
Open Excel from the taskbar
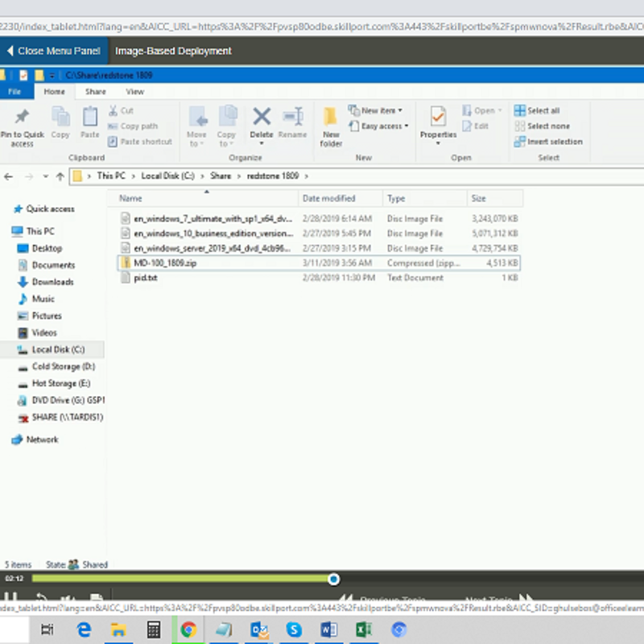[x=364, y=630]
